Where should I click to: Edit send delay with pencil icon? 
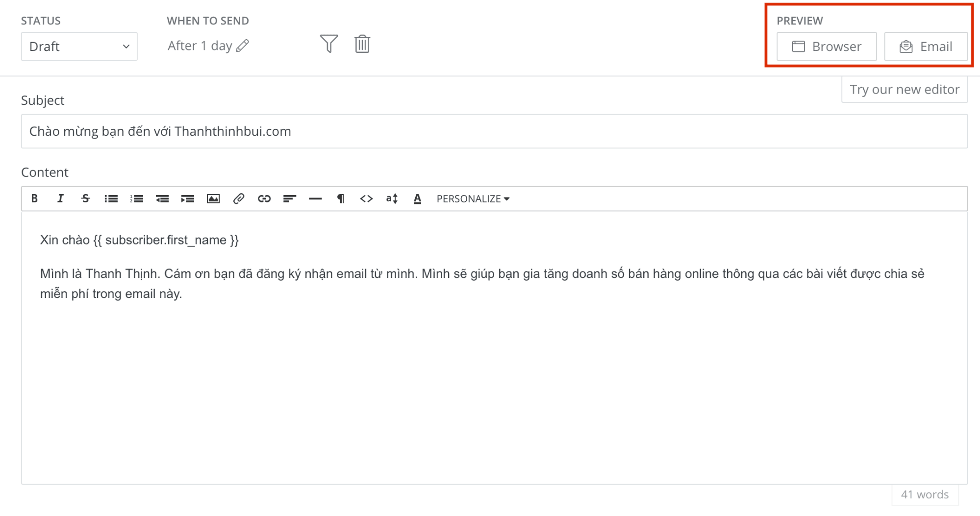point(243,46)
